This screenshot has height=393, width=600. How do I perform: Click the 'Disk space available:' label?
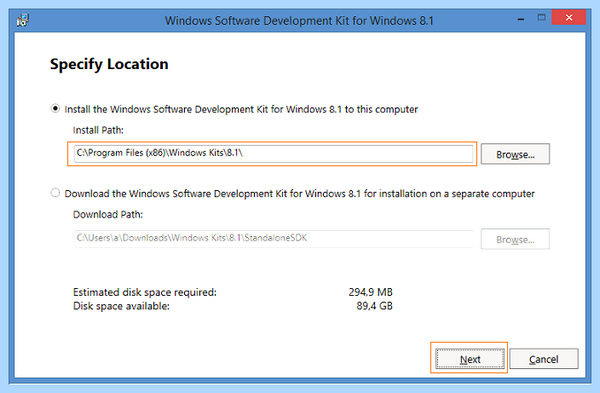coord(121,306)
